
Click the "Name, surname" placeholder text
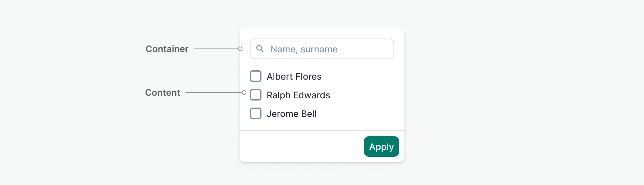[304, 49]
